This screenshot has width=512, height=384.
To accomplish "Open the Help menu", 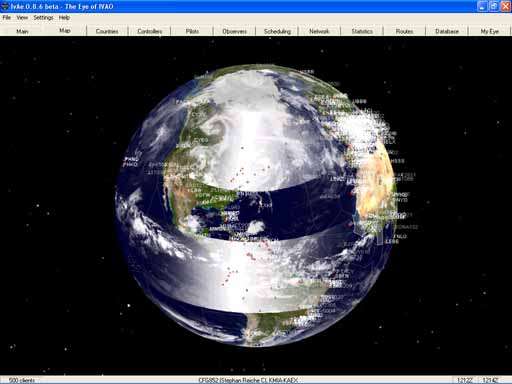I will click(64, 18).
